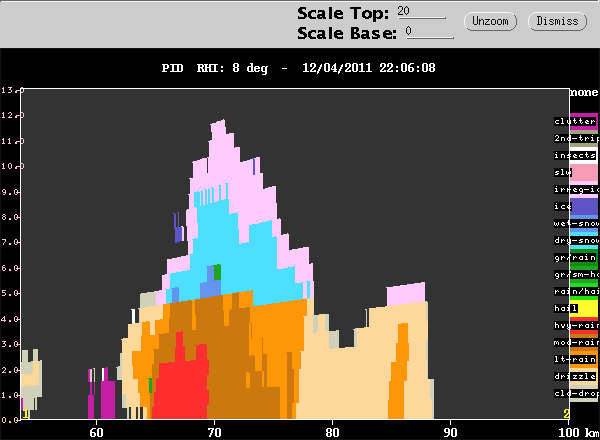Viewport: 600px width, 440px height.
Task: Click yellow marker 1 at plot corner
Action: (x=26, y=414)
